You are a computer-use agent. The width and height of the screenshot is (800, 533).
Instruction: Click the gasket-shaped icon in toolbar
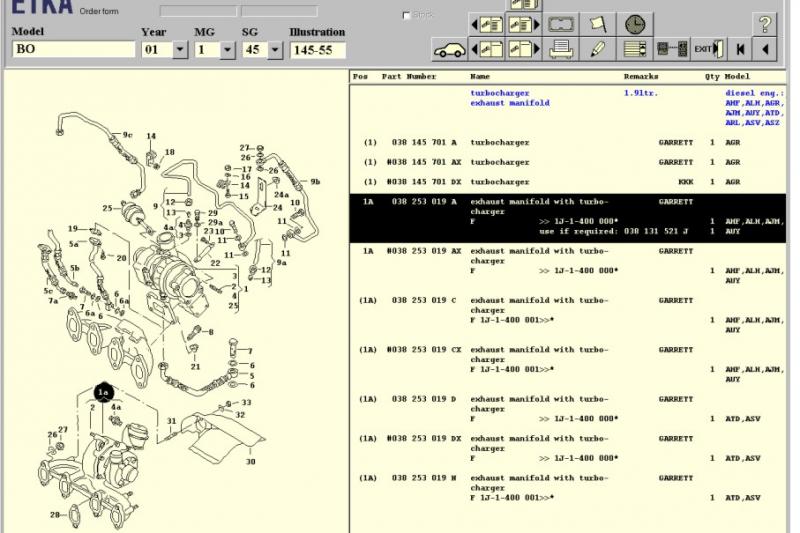click(x=561, y=24)
